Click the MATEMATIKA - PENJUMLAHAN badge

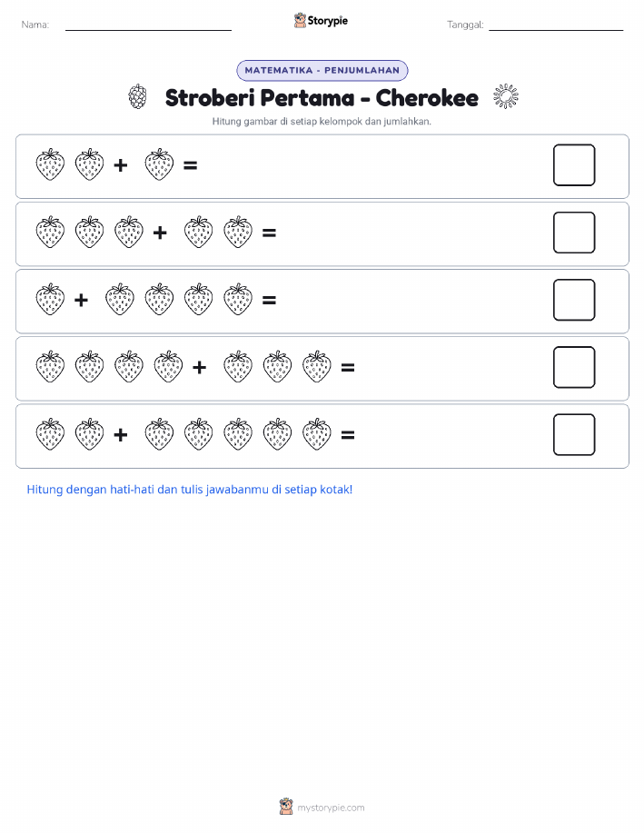[322, 70]
